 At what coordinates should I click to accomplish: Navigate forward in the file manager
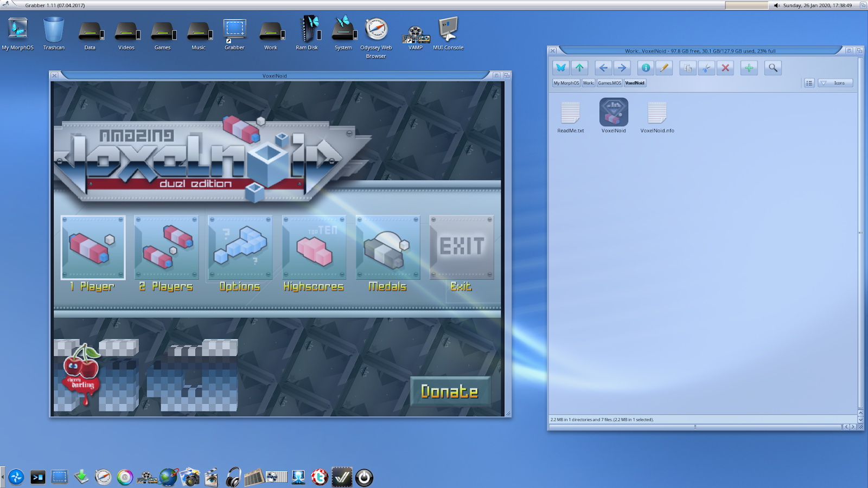coord(622,68)
